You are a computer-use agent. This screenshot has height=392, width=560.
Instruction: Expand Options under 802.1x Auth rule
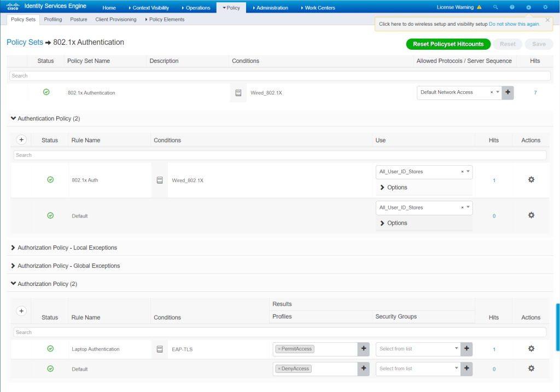(393, 188)
